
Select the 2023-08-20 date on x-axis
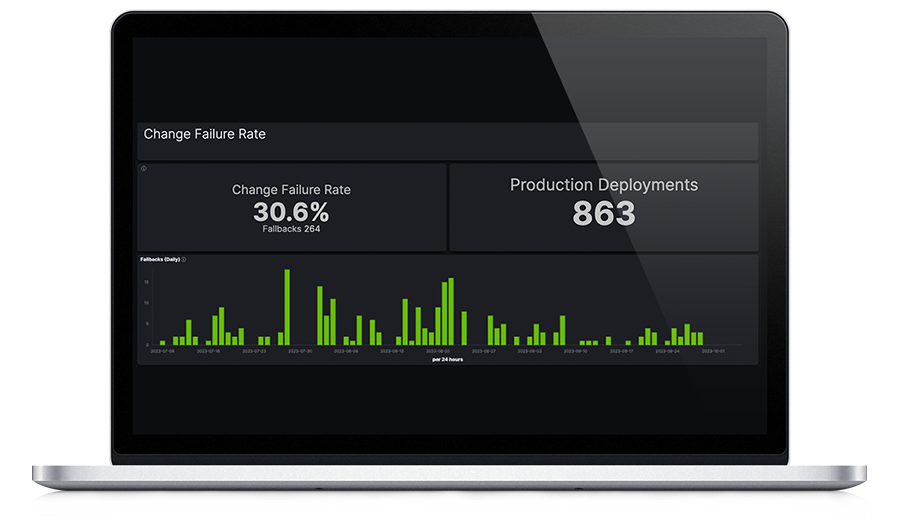pos(437,351)
